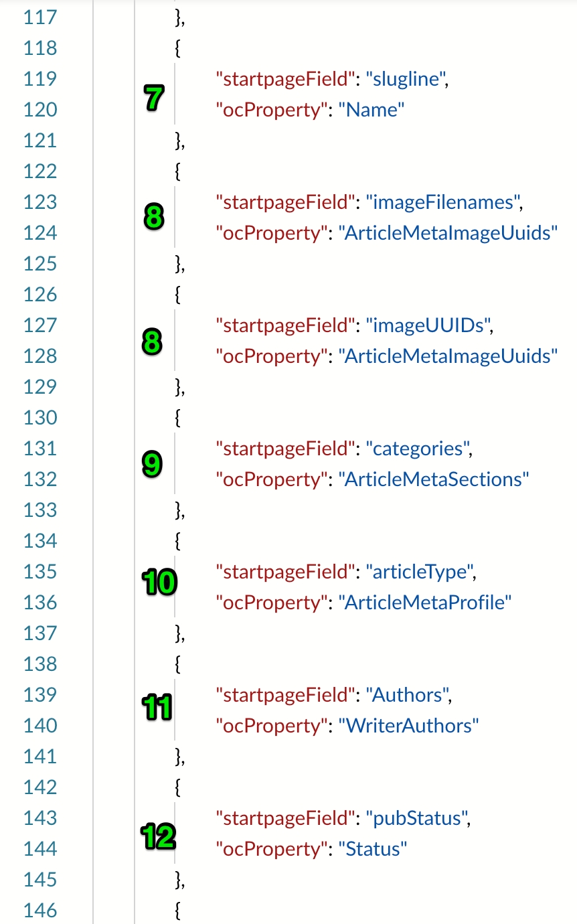This screenshot has height=924, width=577.
Task: Place cursor in the "ArticleMetaSections" value
Action: click(x=434, y=479)
